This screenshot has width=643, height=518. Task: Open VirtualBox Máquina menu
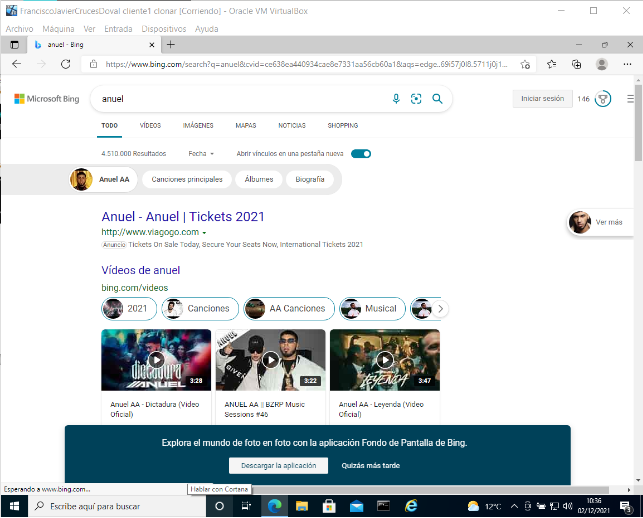58,29
